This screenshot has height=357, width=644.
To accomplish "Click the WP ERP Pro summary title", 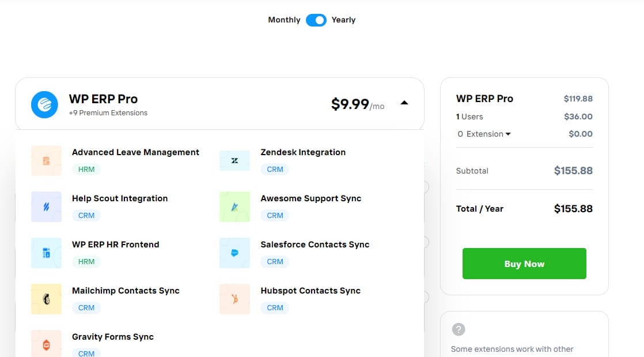I will 484,99.
